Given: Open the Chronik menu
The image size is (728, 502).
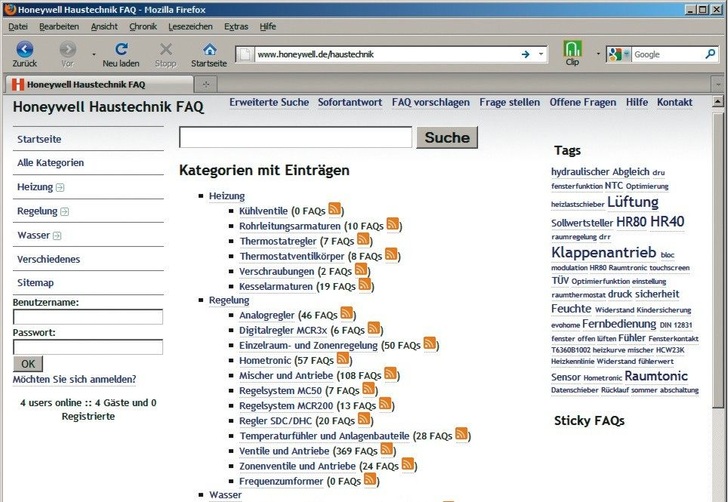Looking at the screenshot, I should tap(143, 26).
